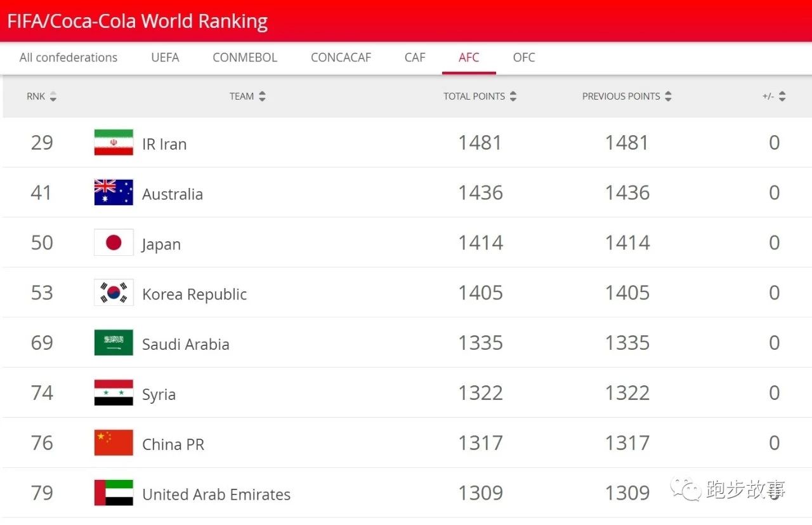This screenshot has height=525, width=812.
Task: Click the Saudi Arabia flag icon
Action: click(x=113, y=342)
